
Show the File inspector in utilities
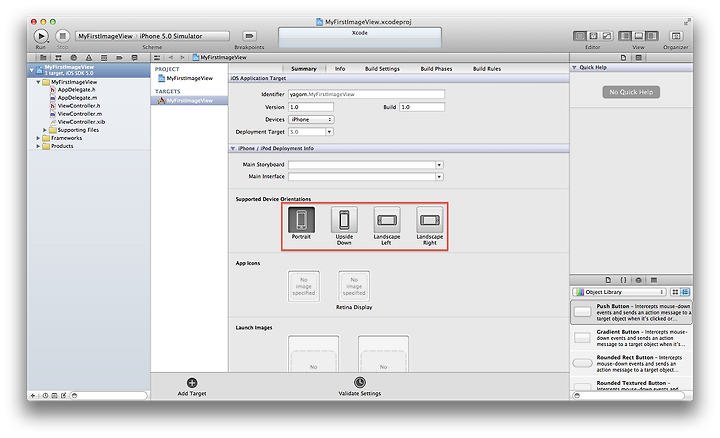click(x=623, y=58)
